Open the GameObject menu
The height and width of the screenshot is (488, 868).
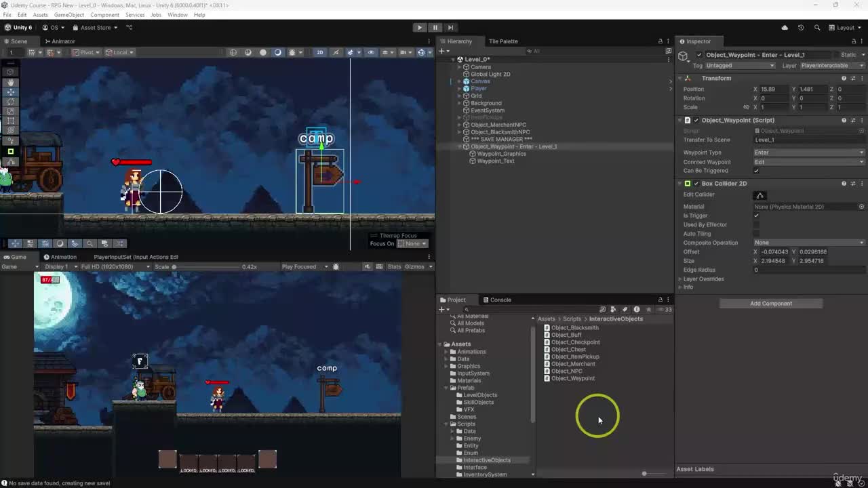69,15
